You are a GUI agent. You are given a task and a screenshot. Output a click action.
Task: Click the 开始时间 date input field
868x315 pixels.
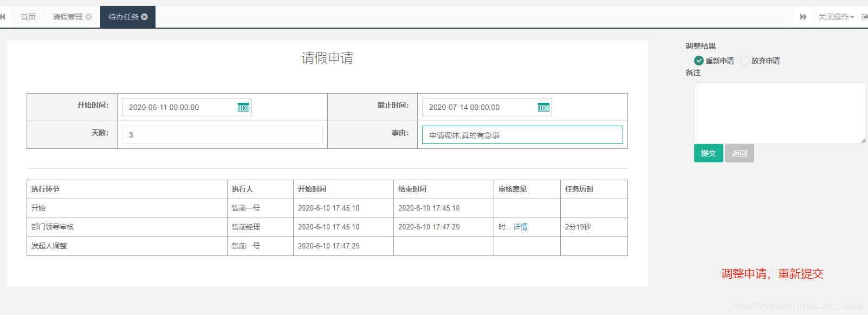coord(186,107)
